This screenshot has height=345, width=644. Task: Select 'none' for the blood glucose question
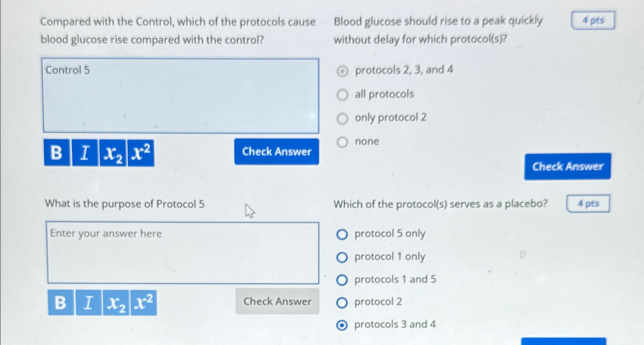(342, 142)
